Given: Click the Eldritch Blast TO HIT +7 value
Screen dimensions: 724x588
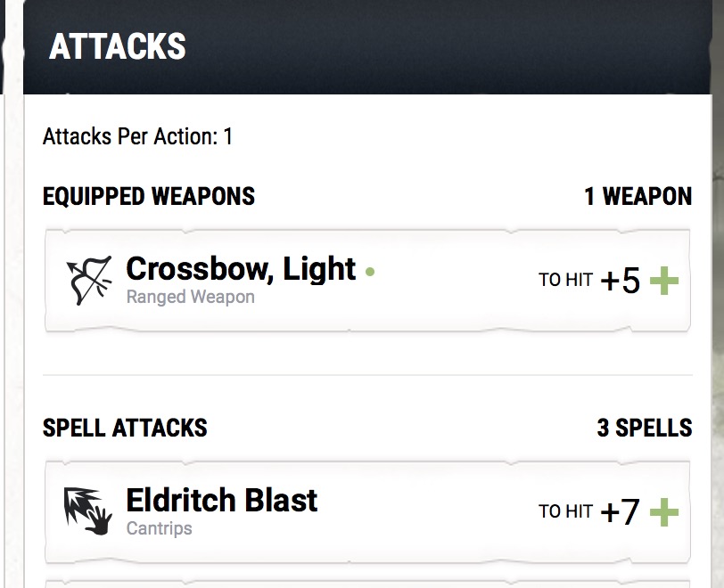Looking at the screenshot, I should (x=620, y=512).
